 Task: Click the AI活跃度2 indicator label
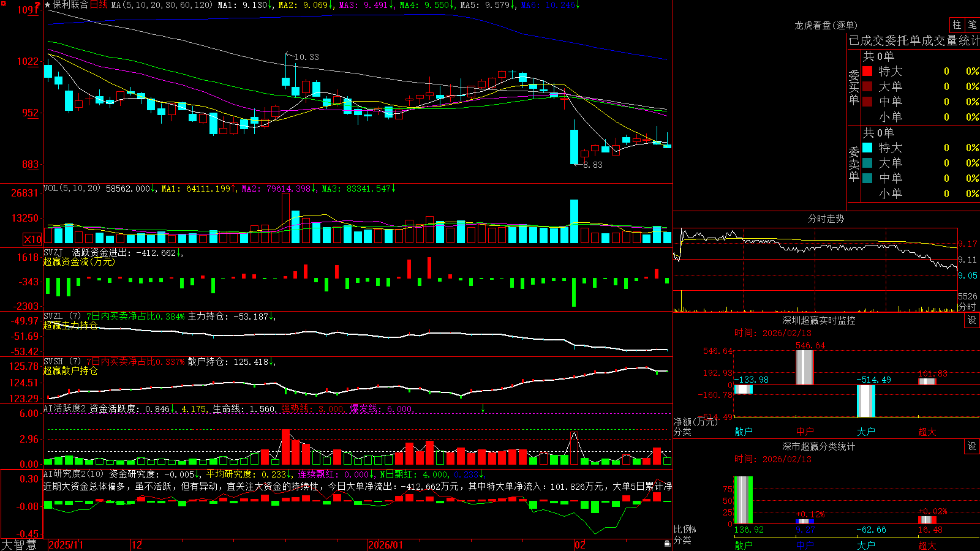pyautogui.click(x=64, y=408)
